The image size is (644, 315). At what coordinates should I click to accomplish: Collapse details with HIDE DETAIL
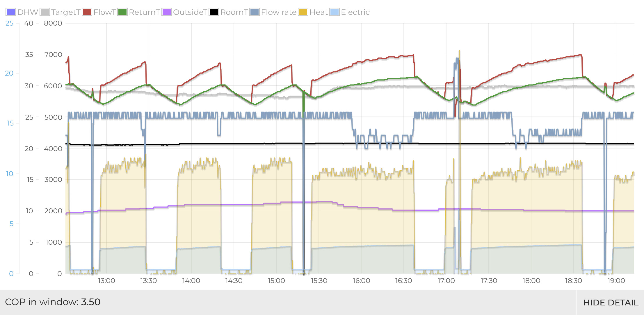(611, 303)
